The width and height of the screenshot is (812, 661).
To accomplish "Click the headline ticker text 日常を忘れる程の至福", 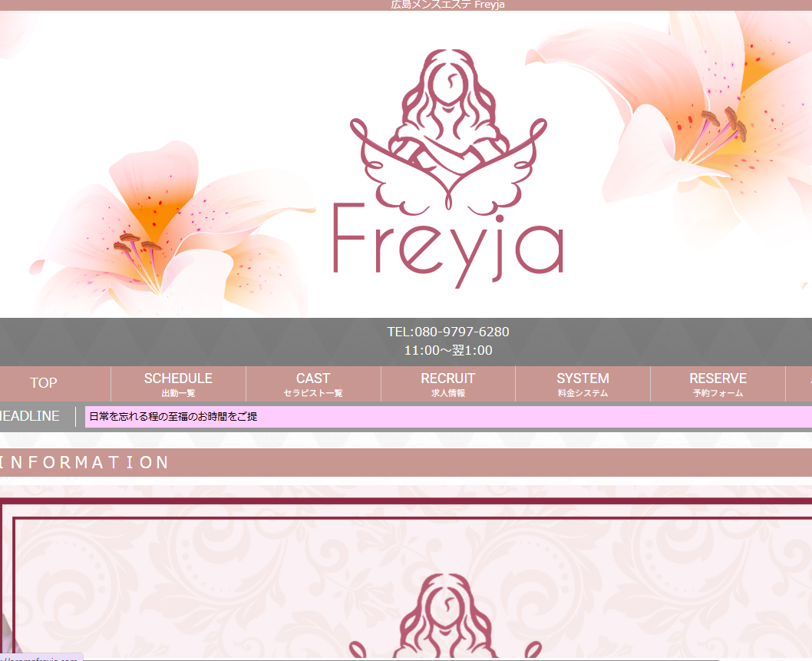I will 173,417.
